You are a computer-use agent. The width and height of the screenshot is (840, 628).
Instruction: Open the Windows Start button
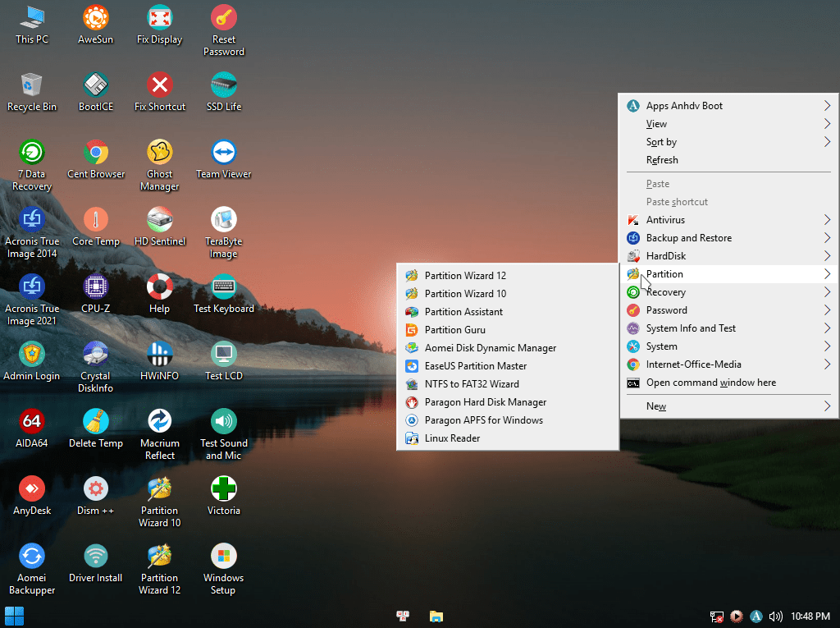click(15, 617)
